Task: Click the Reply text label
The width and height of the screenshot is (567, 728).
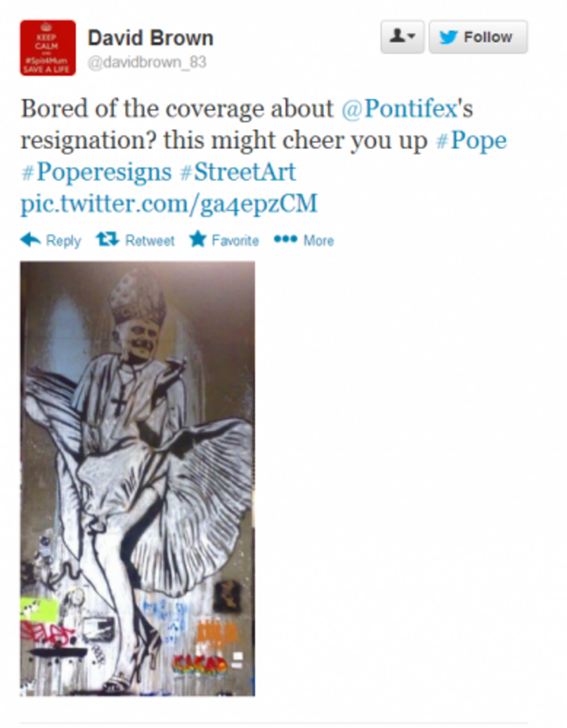Action: coord(63,241)
